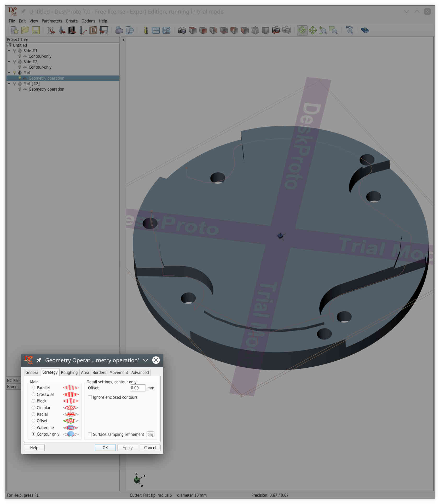
Task: Collapse the Side #1 tree node
Action: (x=9, y=51)
